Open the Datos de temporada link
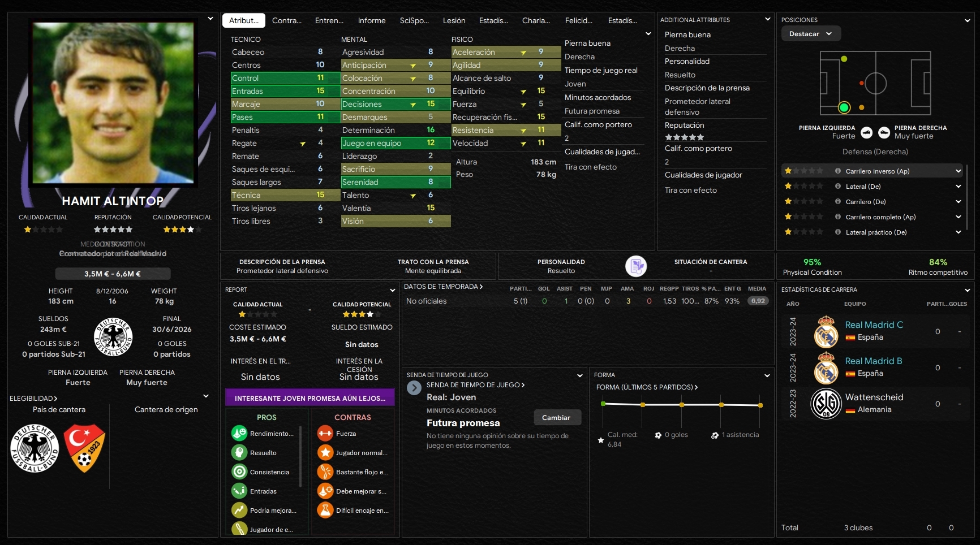This screenshot has height=545, width=980. [443, 287]
